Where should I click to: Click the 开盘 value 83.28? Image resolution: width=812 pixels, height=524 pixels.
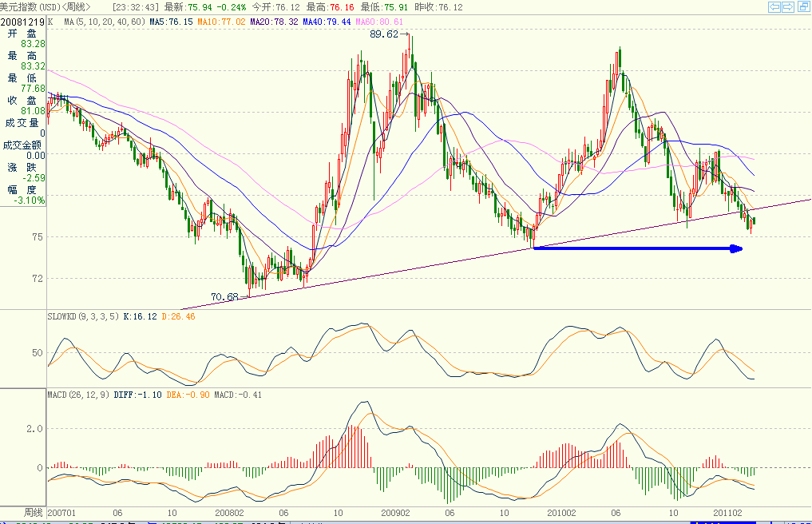click(34, 44)
